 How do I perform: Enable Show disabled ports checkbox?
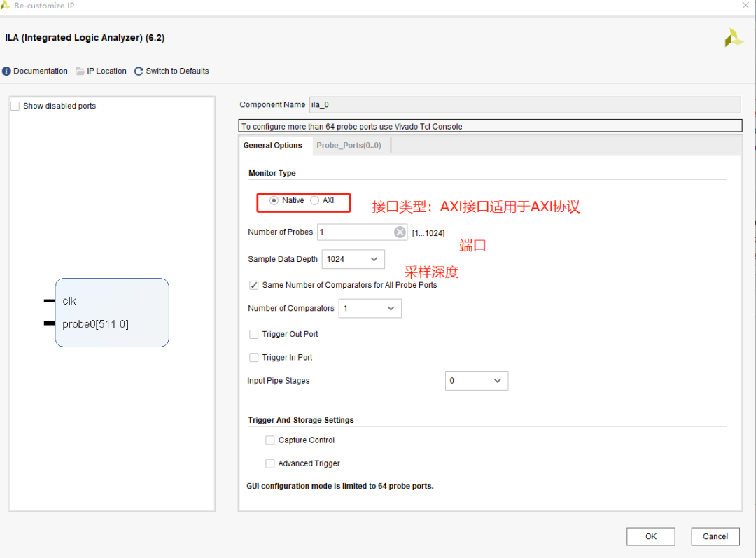coord(15,106)
